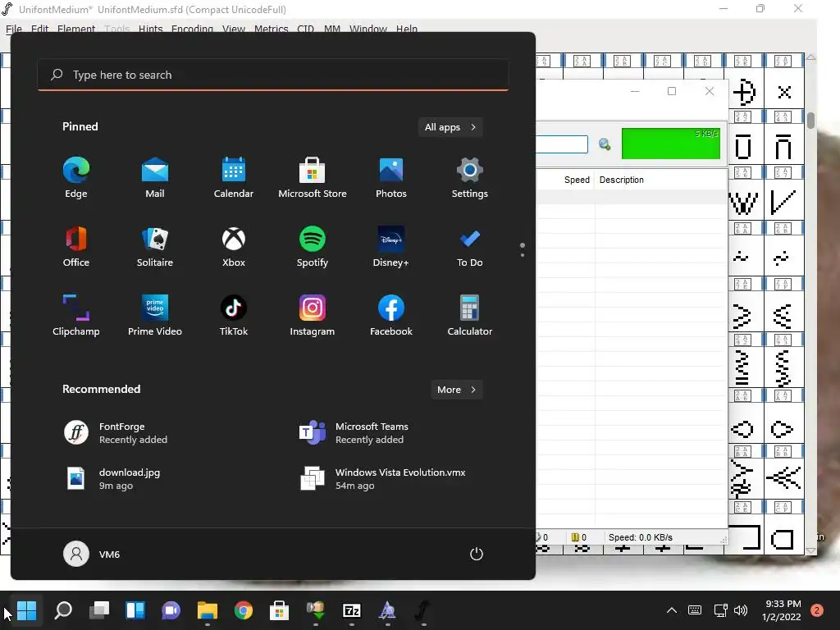Open the Help menu in FontForge
840x630 pixels.
tap(407, 29)
